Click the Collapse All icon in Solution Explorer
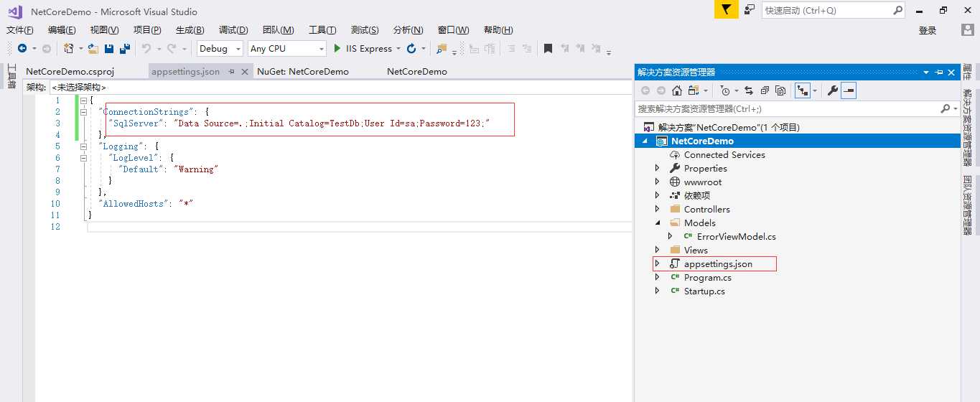 click(x=764, y=90)
